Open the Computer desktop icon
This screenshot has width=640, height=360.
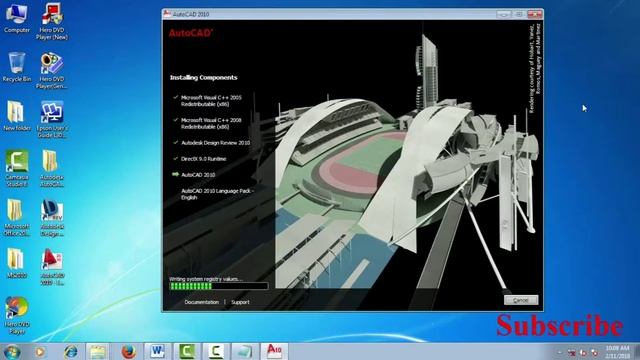(x=17, y=18)
